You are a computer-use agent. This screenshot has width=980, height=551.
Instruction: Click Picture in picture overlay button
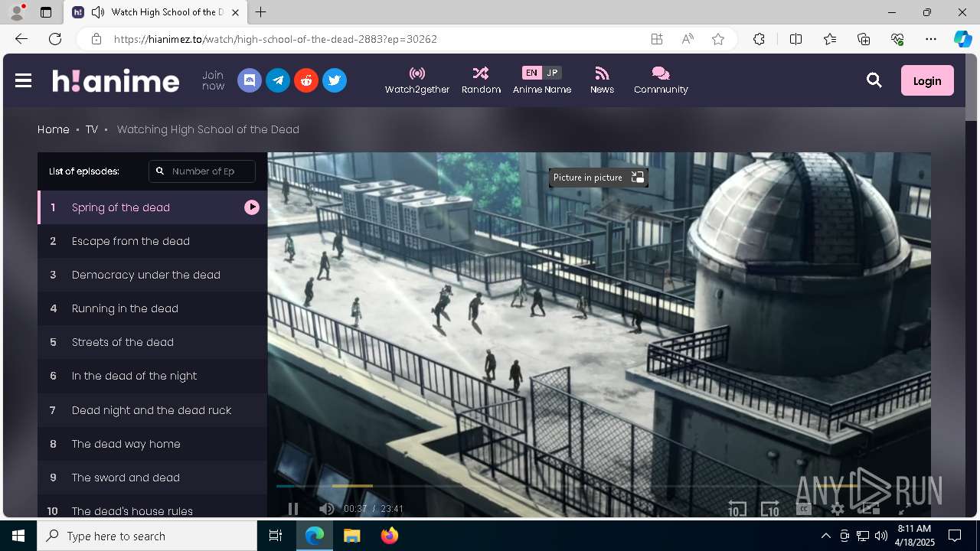pos(599,178)
